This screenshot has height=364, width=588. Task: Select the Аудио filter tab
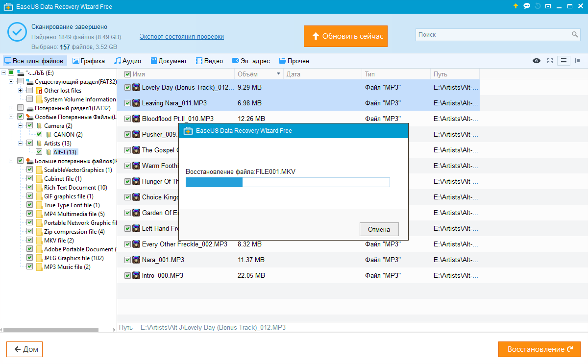tap(127, 61)
